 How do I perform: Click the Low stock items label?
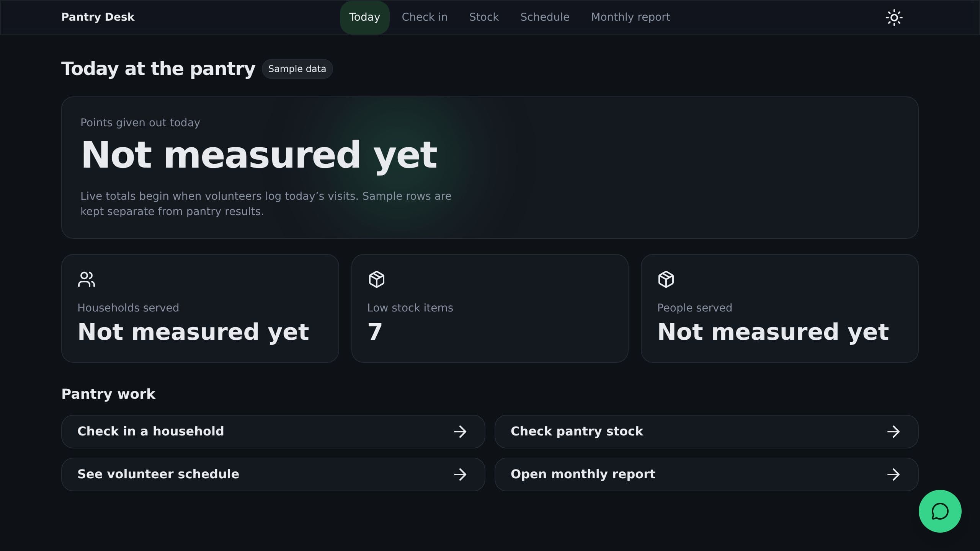coord(410,308)
